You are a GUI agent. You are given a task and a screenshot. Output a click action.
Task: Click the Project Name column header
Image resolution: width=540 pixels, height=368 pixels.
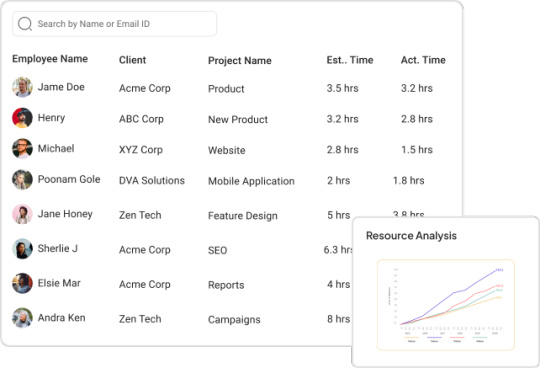[x=240, y=61]
